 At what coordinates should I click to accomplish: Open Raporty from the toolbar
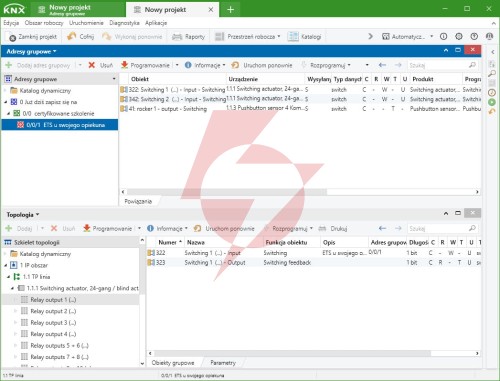tap(188, 37)
